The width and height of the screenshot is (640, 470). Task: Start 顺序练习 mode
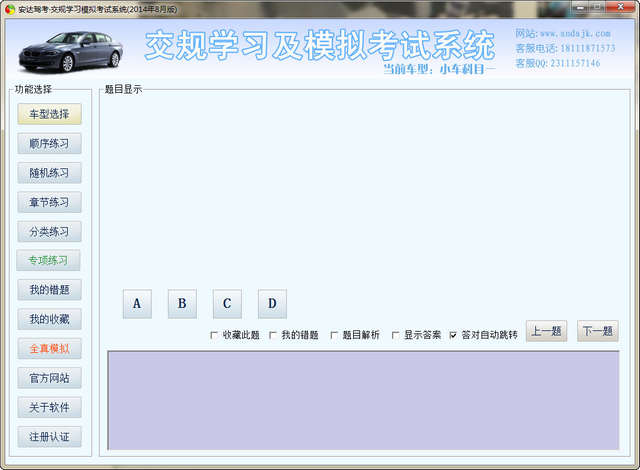click(49, 143)
